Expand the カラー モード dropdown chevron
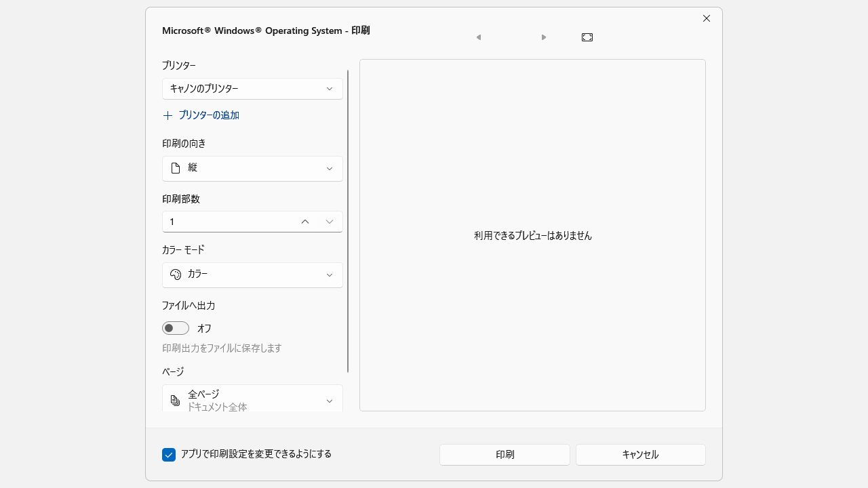 tap(330, 275)
